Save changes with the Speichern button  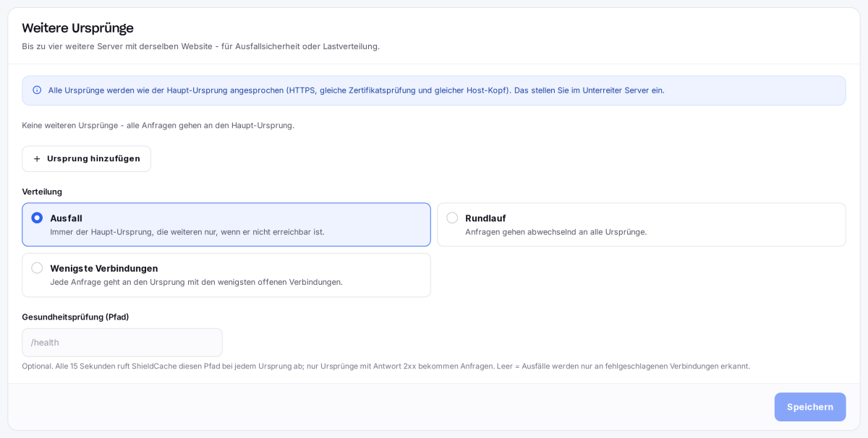point(810,407)
